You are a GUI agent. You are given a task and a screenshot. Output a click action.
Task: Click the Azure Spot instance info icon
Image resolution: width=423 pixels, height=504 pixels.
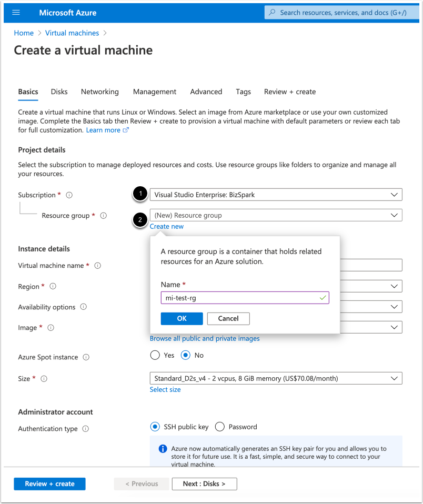click(x=86, y=357)
